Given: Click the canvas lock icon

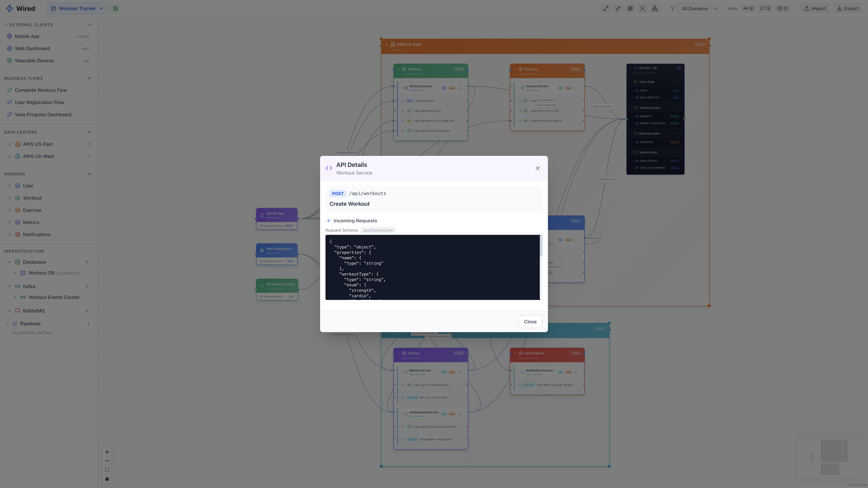Looking at the screenshot, I should coord(107,479).
